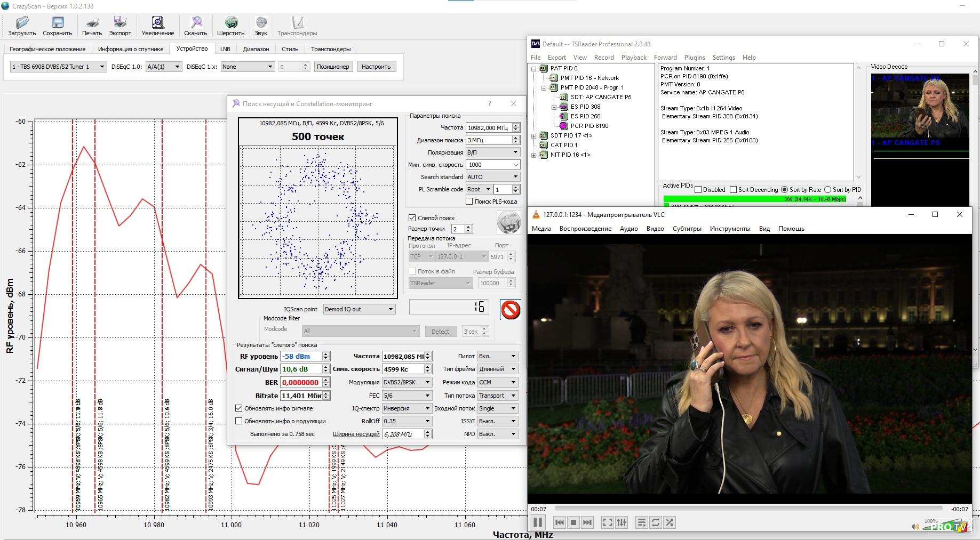Viewport: 980px width, 540px height.
Task: Open the IQScan point dropdown
Action: 358,309
